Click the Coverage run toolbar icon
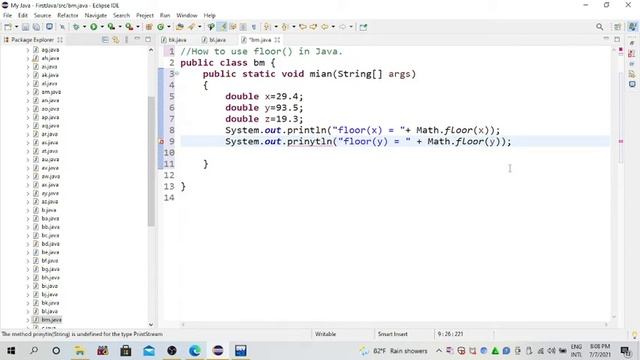Image resolution: width=640 pixels, height=360 pixels. 111,27
